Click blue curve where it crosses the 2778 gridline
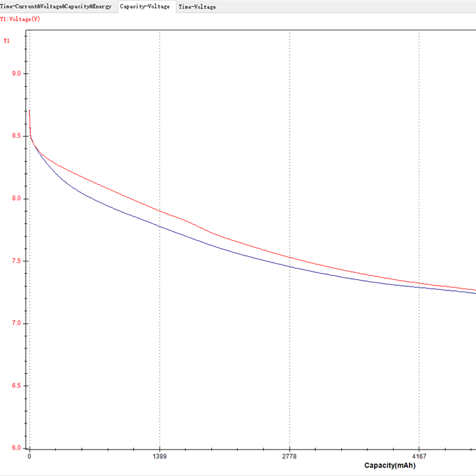This screenshot has width=476, height=476. pyautogui.click(x=290, y=265)
